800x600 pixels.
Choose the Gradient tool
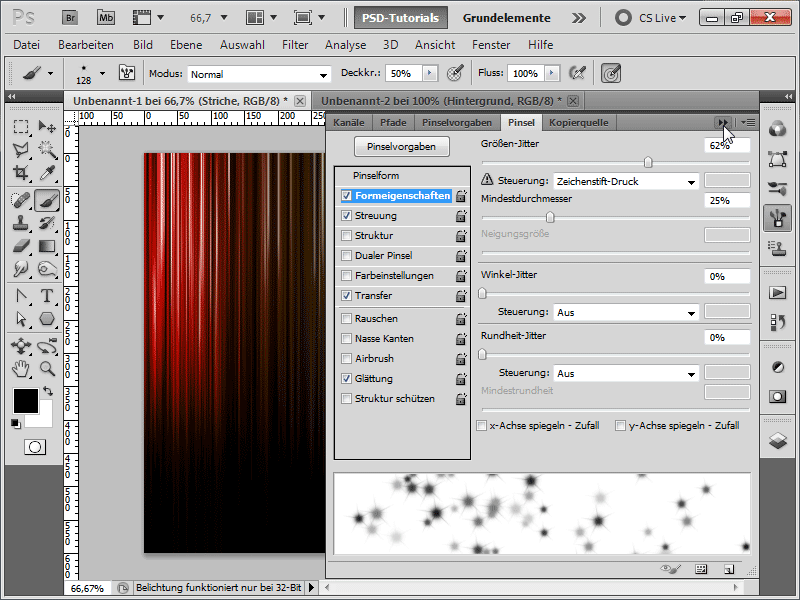pyautogui.click(x=47, y=246)
